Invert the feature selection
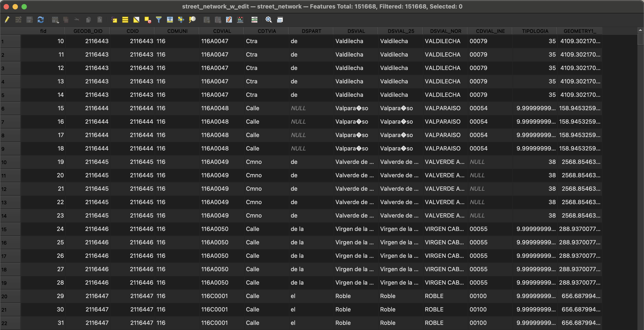Screen dimensions: 644x330 point(136,19)
